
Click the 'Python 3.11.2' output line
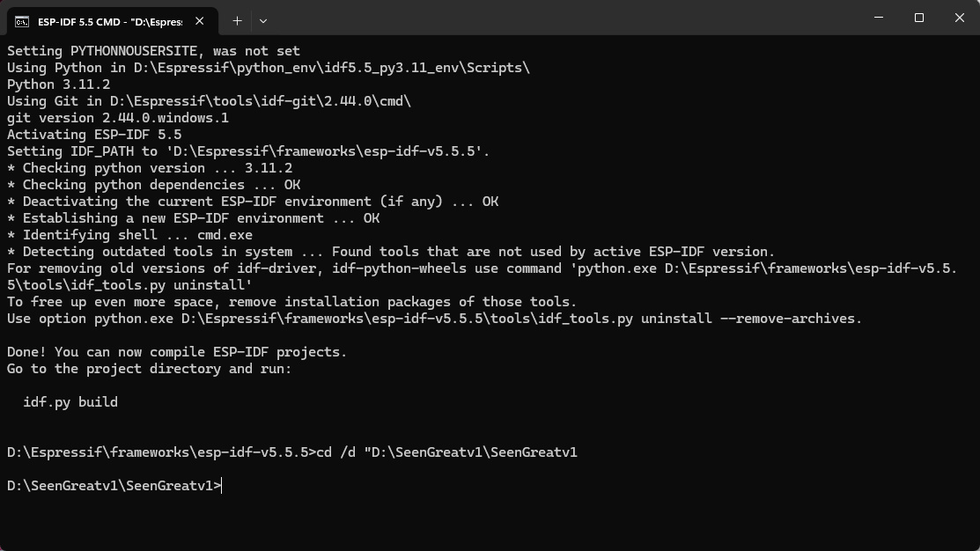(x=59, y=84)
